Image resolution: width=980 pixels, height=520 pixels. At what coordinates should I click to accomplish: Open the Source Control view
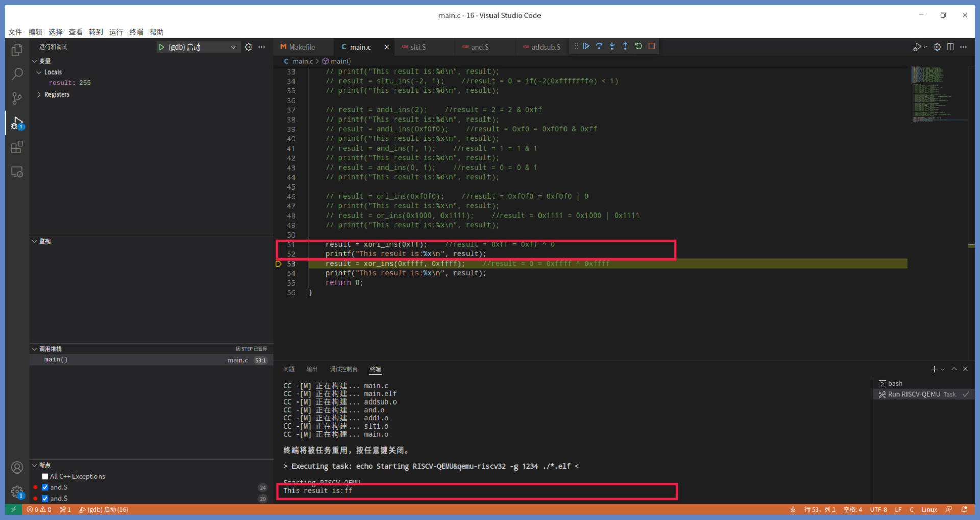coord(17,98)
